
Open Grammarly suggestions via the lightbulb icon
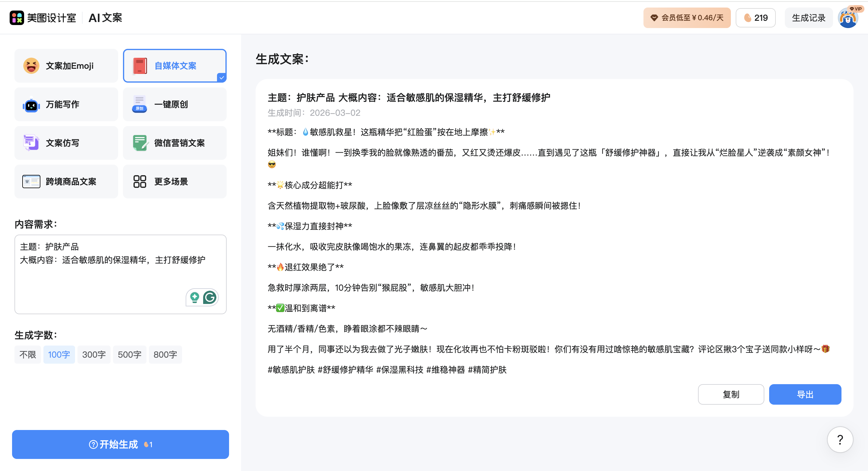(x=194, y=297)
